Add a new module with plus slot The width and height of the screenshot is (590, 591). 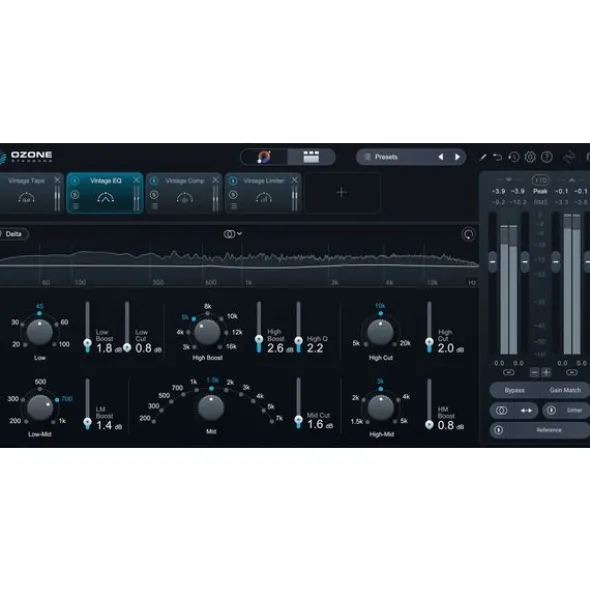pos(342,193)
